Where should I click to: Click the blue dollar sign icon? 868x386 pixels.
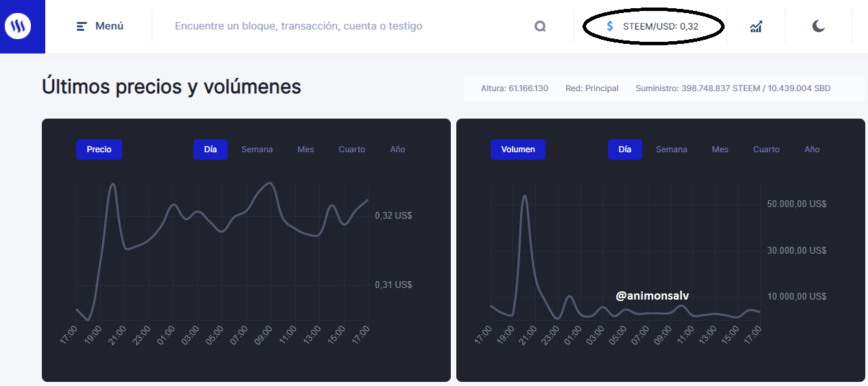610,26
